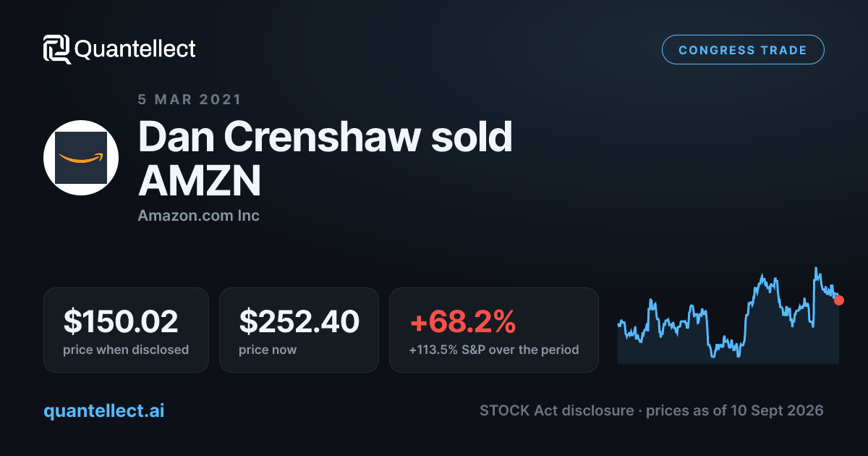Image resolution: width=868 pixels, height=456 pixels.
Task: Click the AMZN price sparkline chart
Action: [x=729, y=316]
